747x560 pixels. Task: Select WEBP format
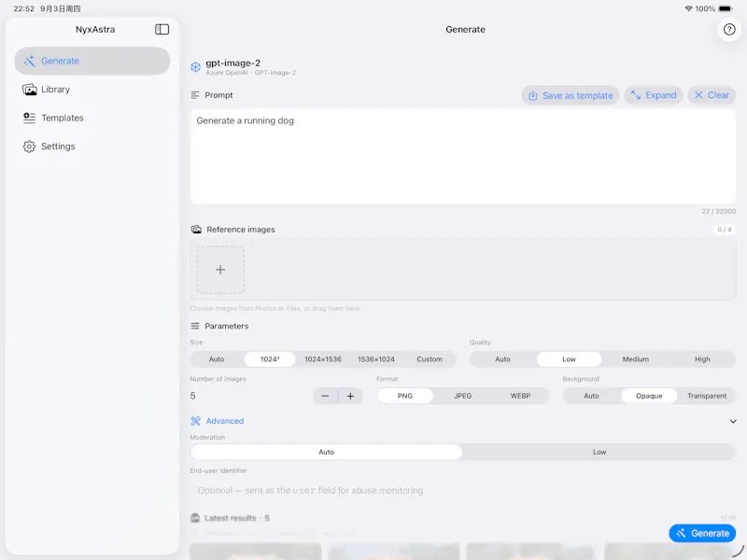520,396
